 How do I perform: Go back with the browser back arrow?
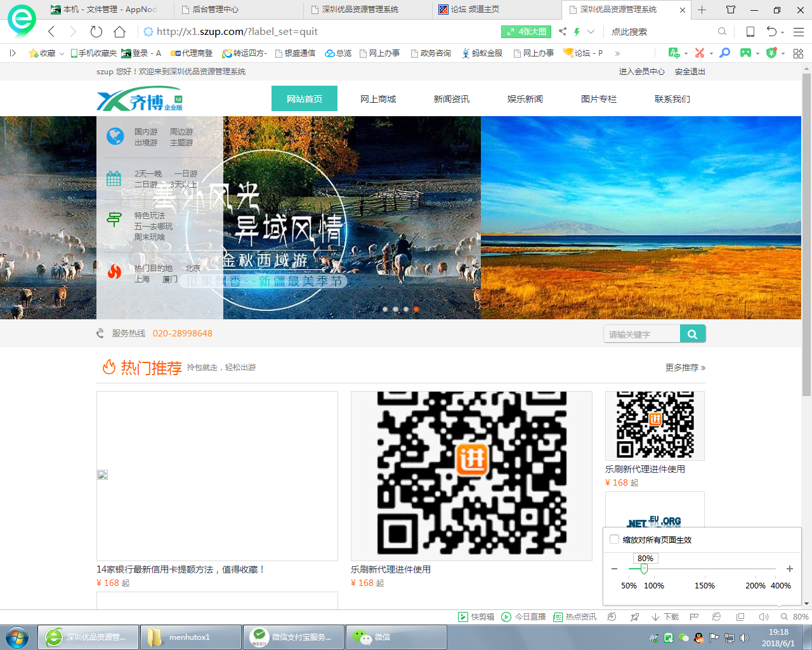51,32
